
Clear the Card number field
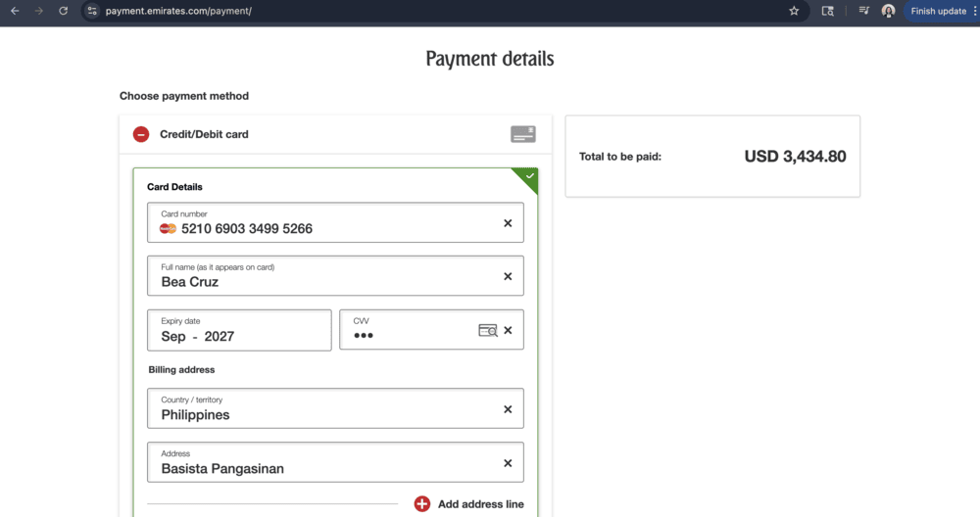click(508, 223)
